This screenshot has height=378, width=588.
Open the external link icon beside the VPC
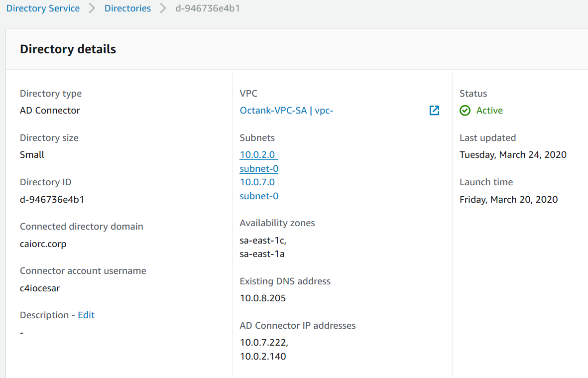click(434, 111)
